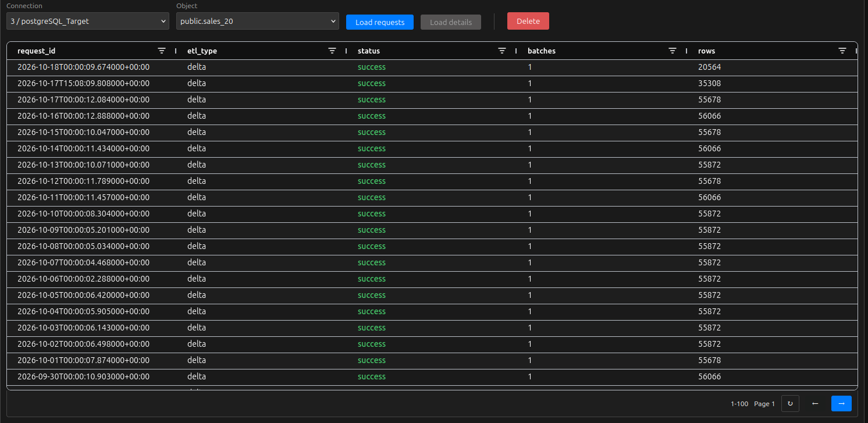Select request 2026-10-07T00:00:04.468000+00:00
The width and height of the screenshot is (868, 423).
coord(432,262)
